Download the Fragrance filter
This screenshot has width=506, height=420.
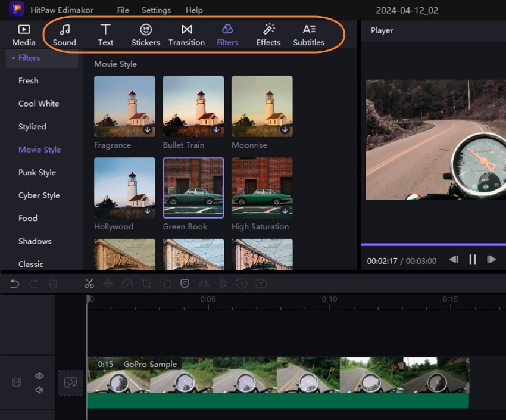point(148,129)
